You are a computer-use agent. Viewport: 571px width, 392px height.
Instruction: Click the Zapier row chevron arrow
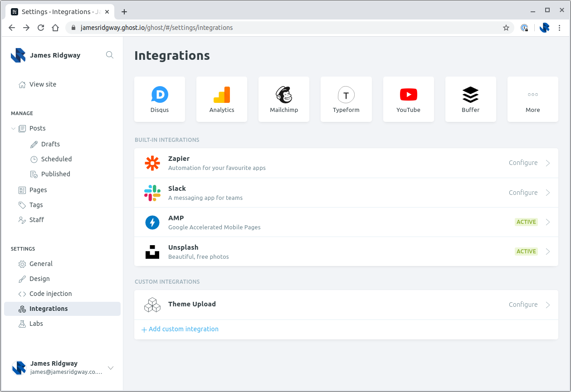pos(548,163)
